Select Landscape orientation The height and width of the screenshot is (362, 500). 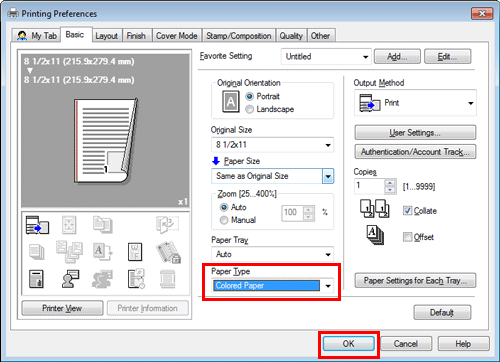[x=250, y=109]
